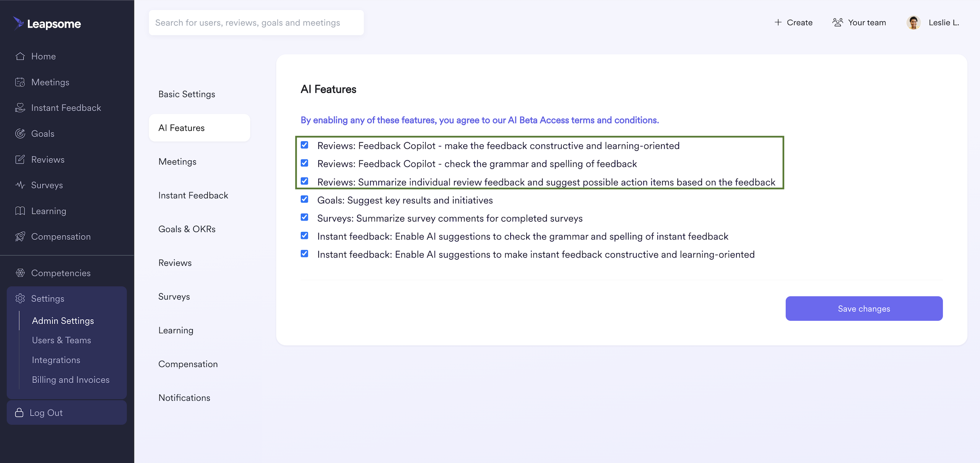Open Meetings in left sidebar
Image resolution: width=980 pixels, height=463 pixels.
[50, 82]
